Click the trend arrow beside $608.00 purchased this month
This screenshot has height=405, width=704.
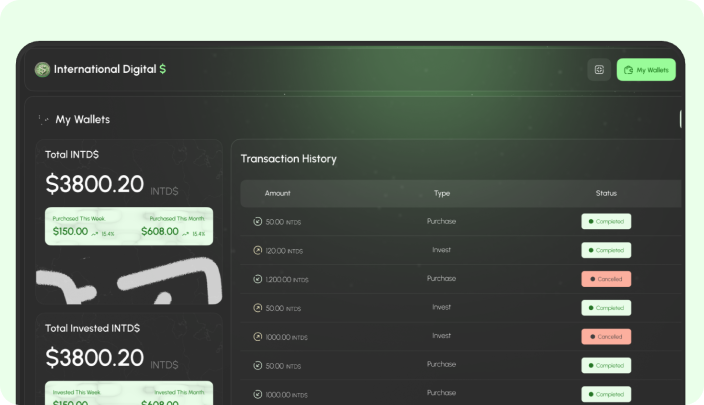[185, 233]
